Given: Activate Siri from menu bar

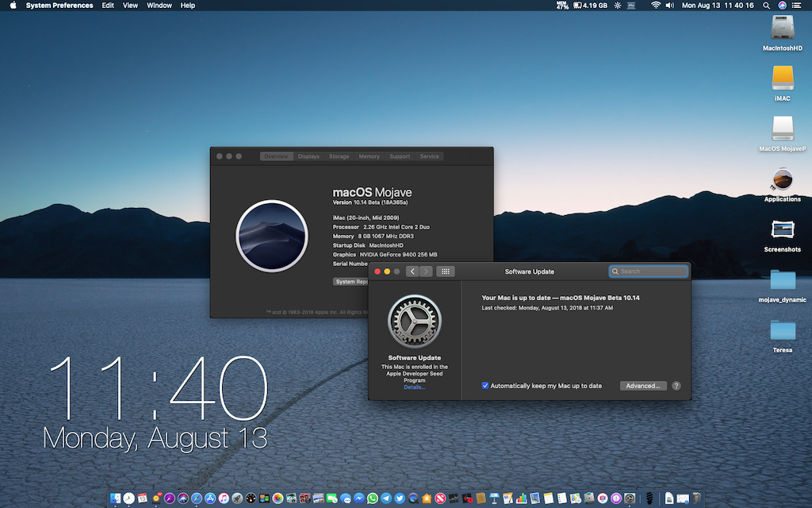Looking at the screenshot, I should pyautogui.click(x=782, y=6).
